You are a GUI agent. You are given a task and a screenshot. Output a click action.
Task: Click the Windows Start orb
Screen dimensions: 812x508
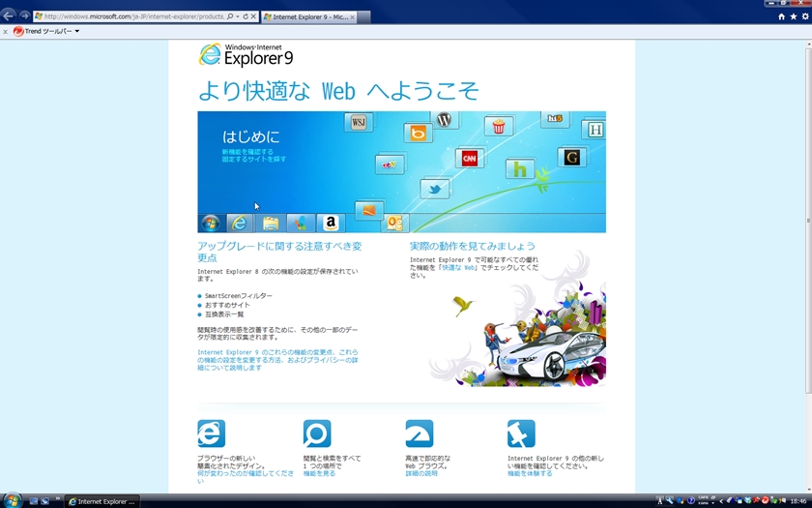click(13, 500)
